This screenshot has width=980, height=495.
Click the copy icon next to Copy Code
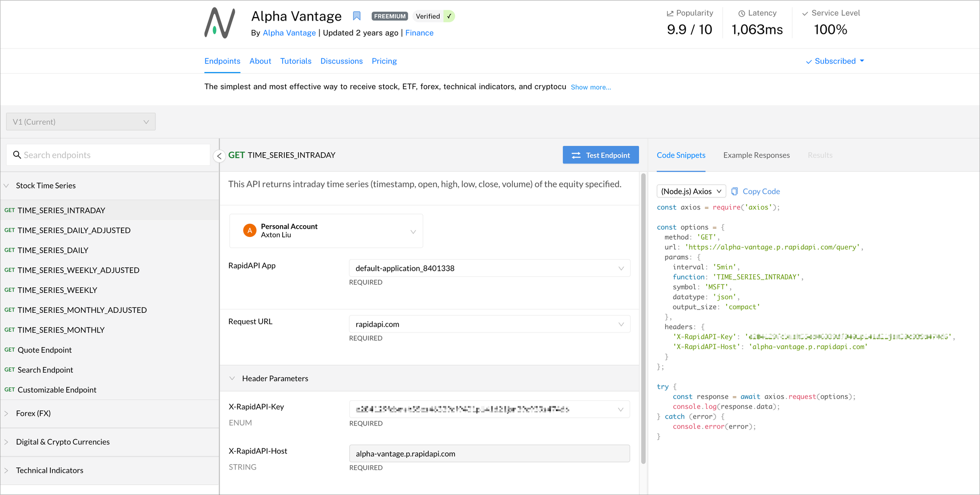coord(735,191)
